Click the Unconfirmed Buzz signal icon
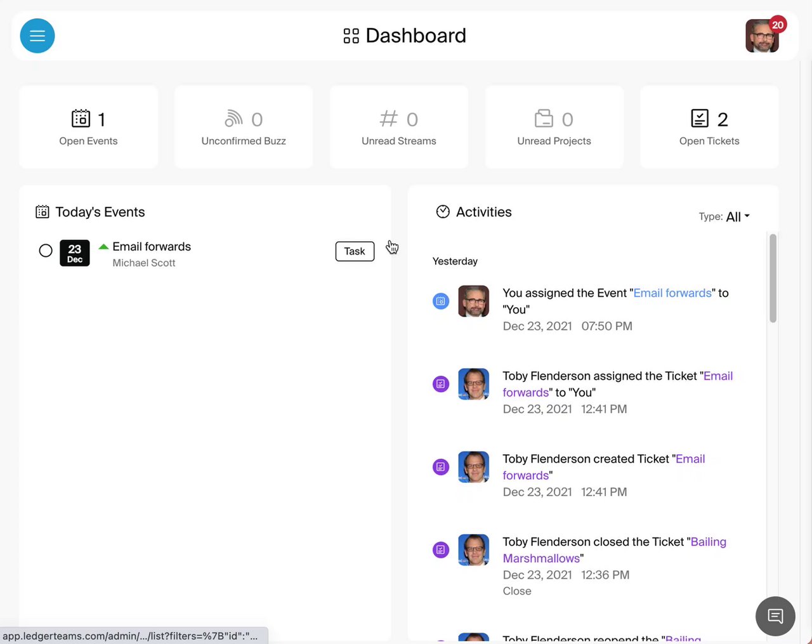 (234, 119)
